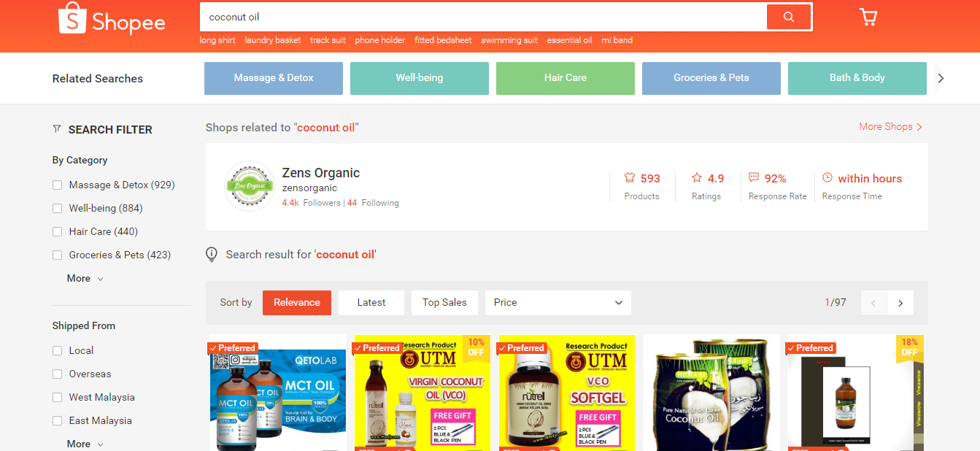Tick the Hair Care (440) checkbox

(57, 232)
